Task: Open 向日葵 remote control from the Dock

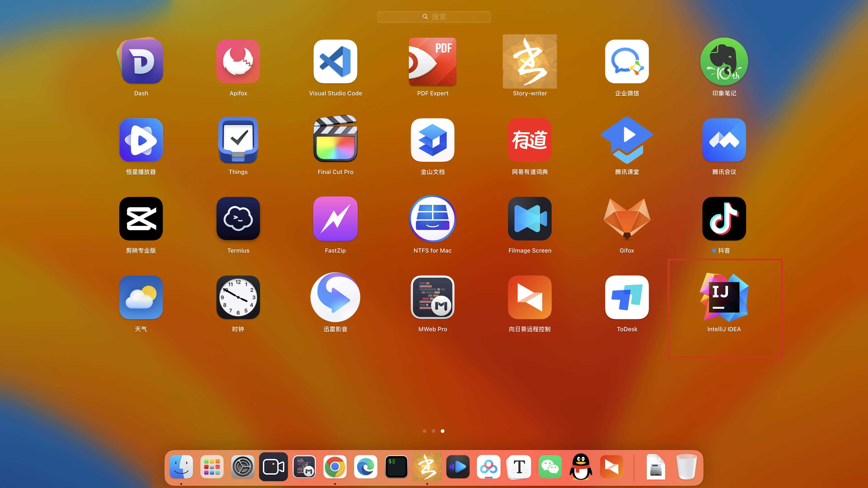Action: (x=612, y=467)
